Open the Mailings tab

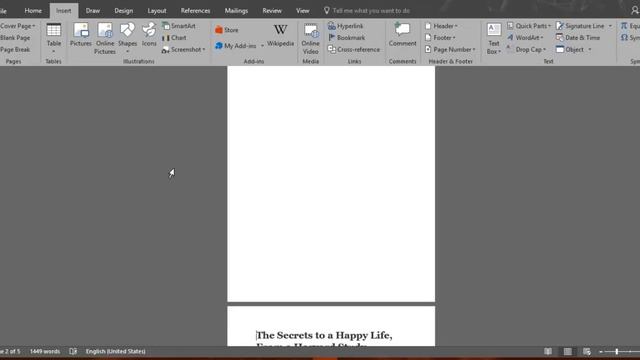click(236, 11)
